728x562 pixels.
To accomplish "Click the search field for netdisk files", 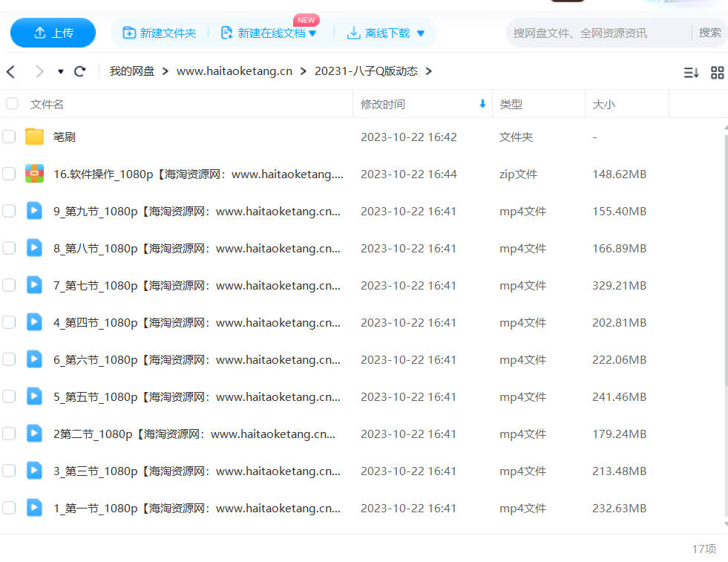I will [599, 33].
